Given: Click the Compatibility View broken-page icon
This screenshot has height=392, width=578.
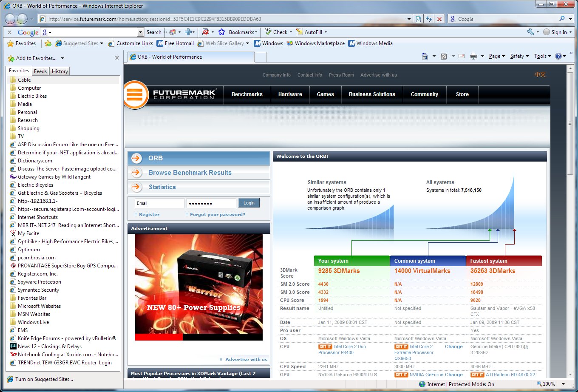Looking at the screenshot, I should tap(419, 19).
